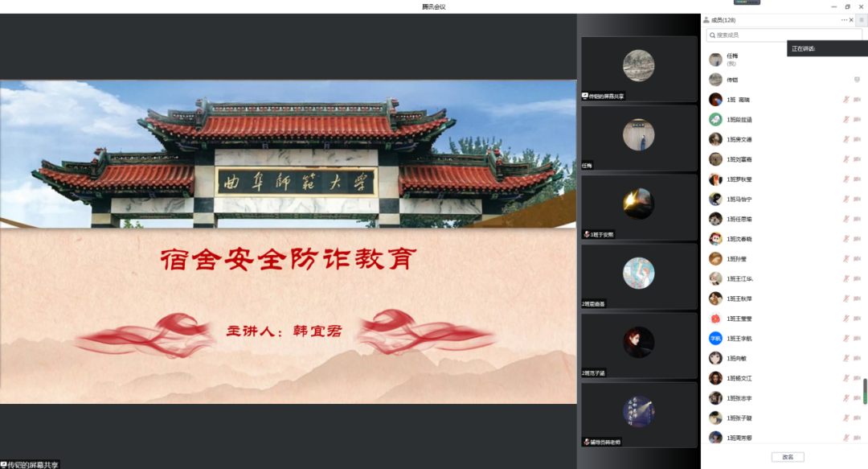868x469 pixels.
Task: Close the members panel
Action: (851, 20)
